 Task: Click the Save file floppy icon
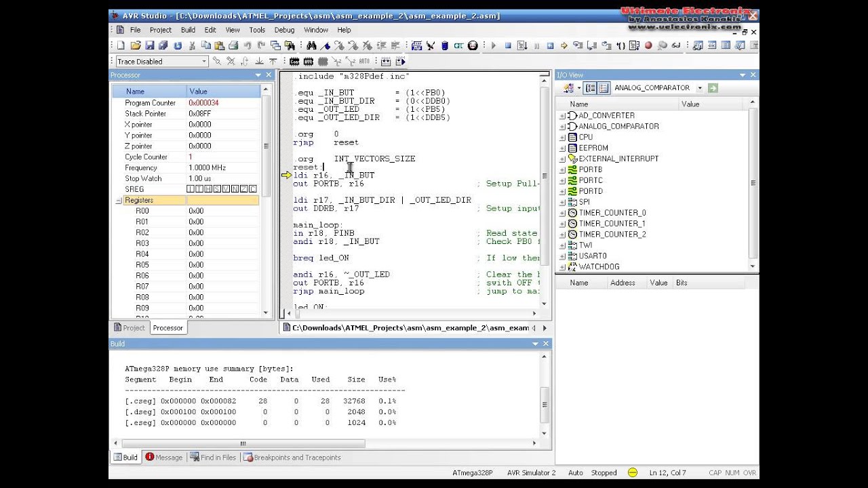[x=149, y=45]
